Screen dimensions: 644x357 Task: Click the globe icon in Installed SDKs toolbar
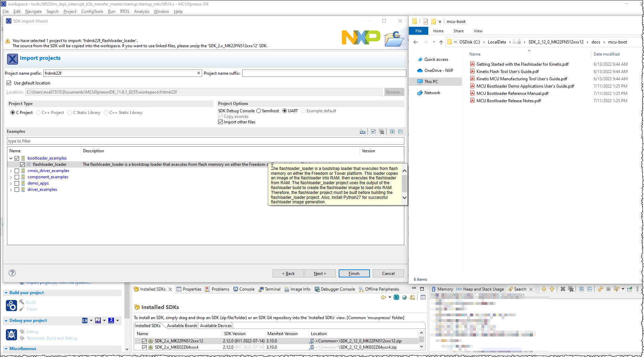404,297
